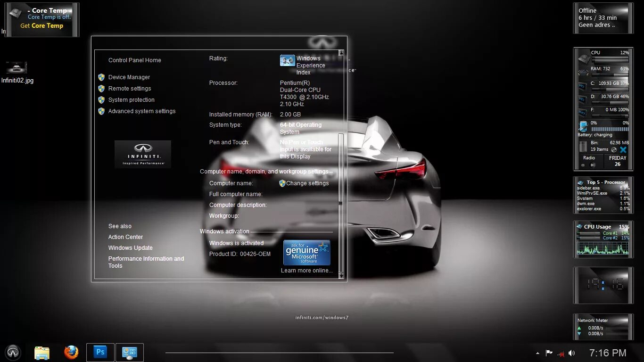The image size is (644, 362).
Task: Click the Core Temp gadget chip icon
Action: pos(15,13)
